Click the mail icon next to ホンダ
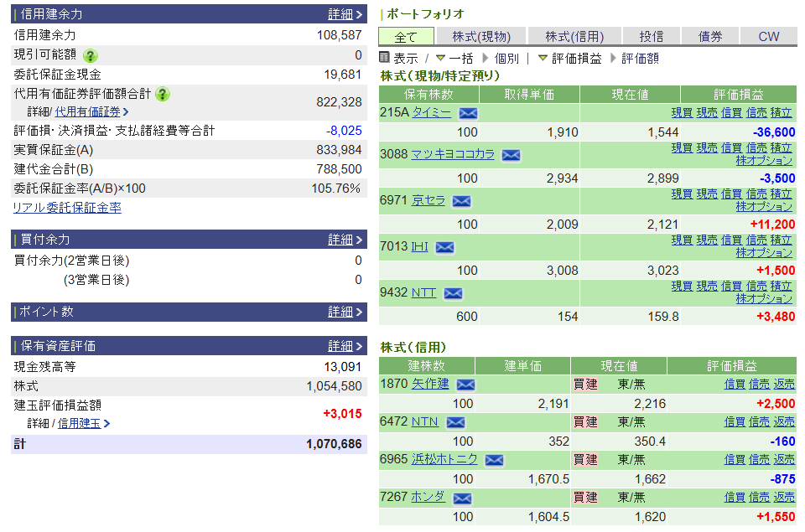Image resolution: width=805 pixels, height=532 pixels. [462, 498]
